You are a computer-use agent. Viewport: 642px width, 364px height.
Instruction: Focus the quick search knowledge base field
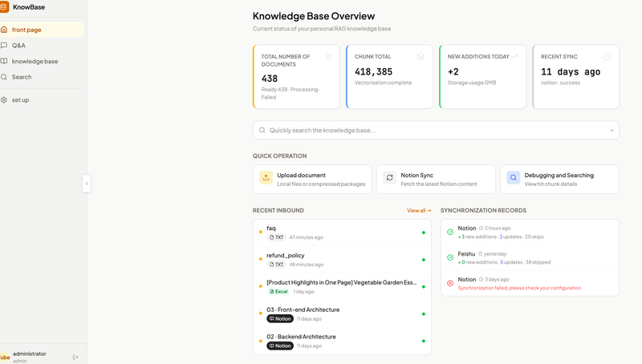tap(436, 130)
